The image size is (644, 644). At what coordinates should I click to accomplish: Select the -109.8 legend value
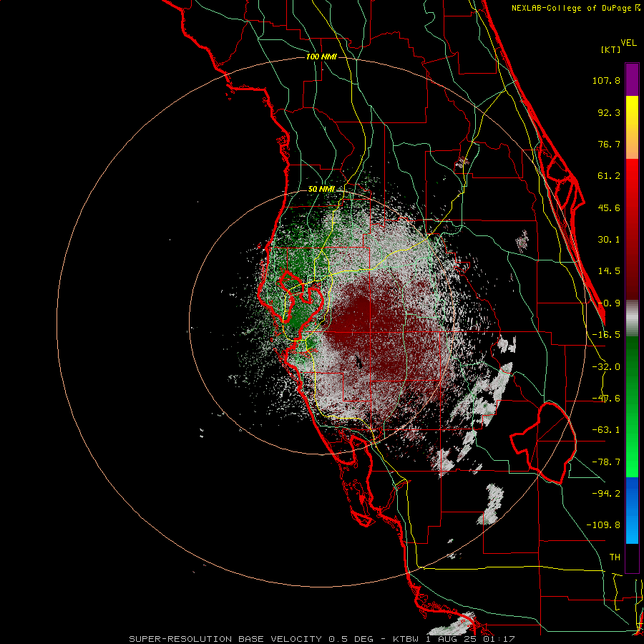click(603, 525)
